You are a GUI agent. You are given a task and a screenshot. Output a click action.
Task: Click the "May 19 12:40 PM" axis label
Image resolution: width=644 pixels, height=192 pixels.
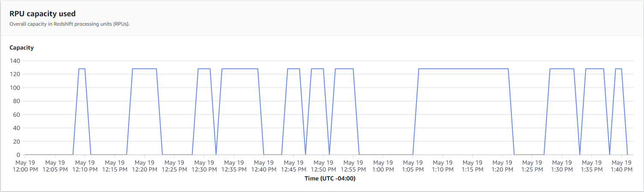tap(264, 166)
